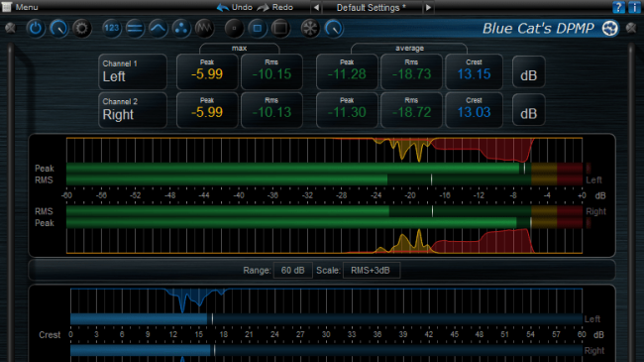This screenshot has width=644, height=362.
Task: Select the largest window size icon
Action: (x=281, y=29)
